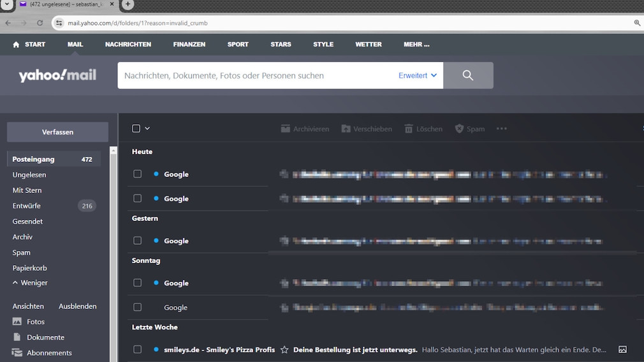Reload the page with browser refresh icon
Viewport: 644px width, 362px height.
(x=40, y=23)
